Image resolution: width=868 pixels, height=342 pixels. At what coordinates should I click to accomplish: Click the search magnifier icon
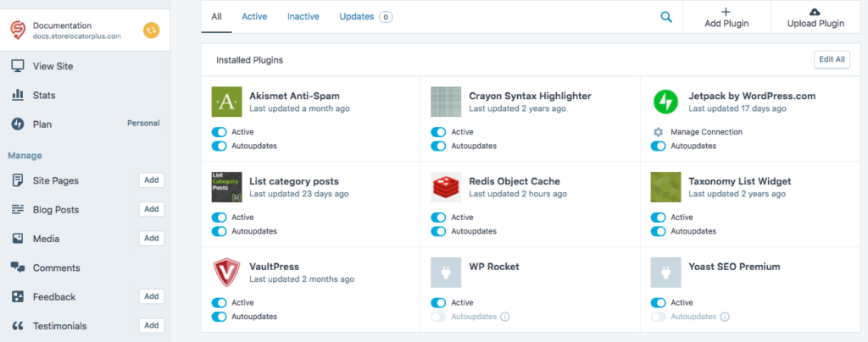666,17
